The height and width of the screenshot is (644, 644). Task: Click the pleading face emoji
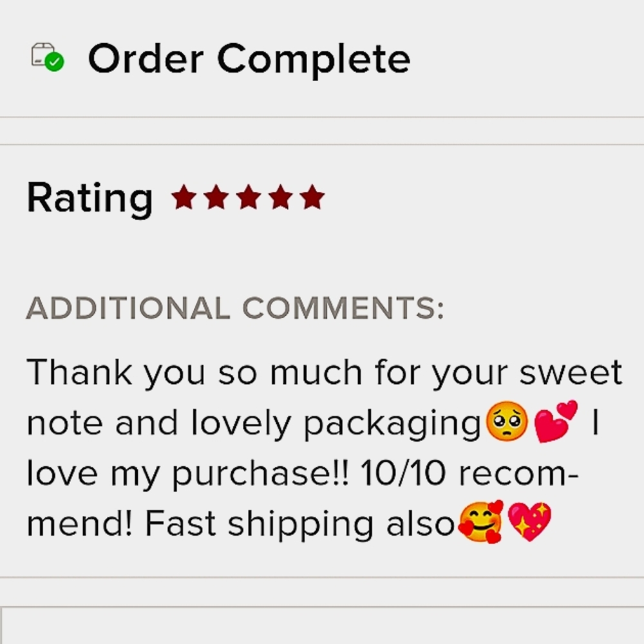[x=507, y=421]
